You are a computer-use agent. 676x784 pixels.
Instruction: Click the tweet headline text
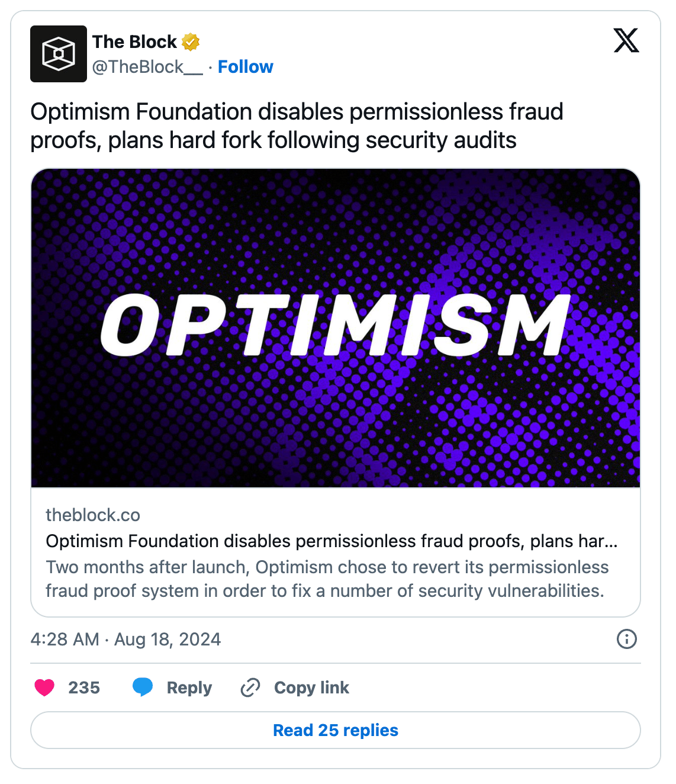[x=297, y=126]
